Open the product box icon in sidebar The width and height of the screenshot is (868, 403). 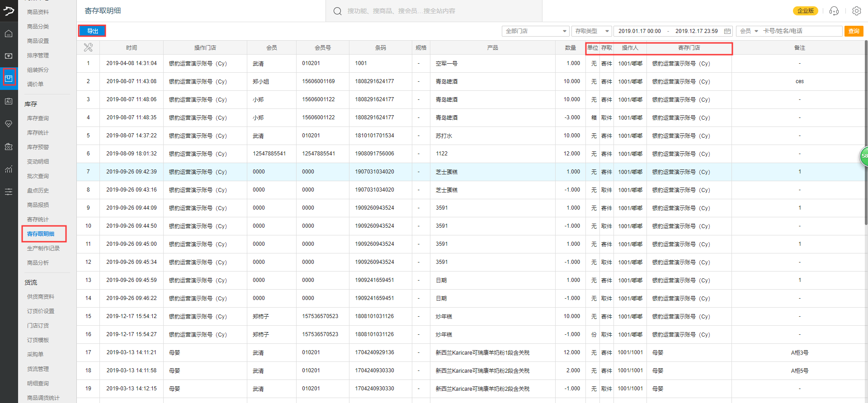click(9, 78)
